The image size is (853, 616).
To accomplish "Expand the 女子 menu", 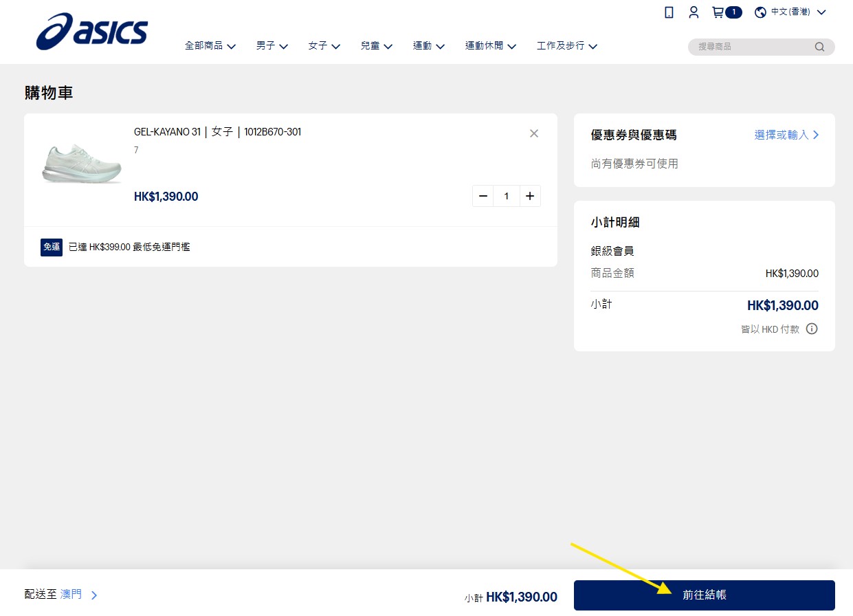I will click(324, 46).
